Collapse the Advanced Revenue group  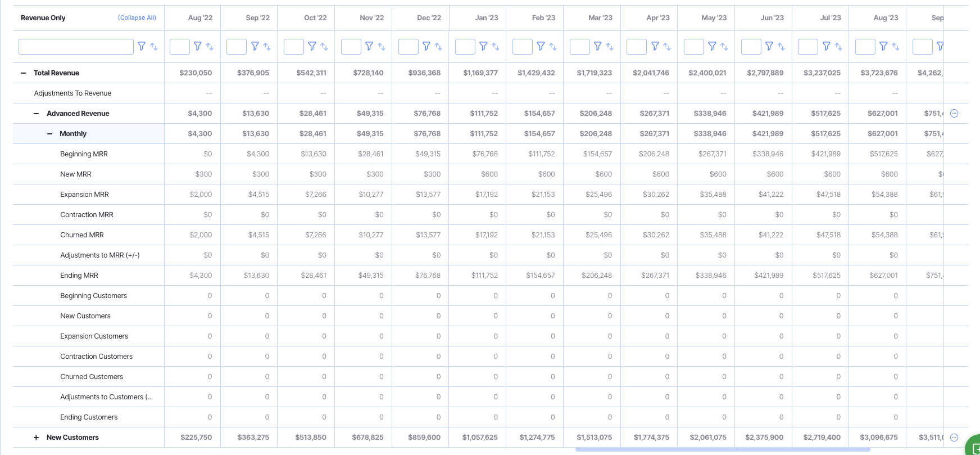(37, 114)
